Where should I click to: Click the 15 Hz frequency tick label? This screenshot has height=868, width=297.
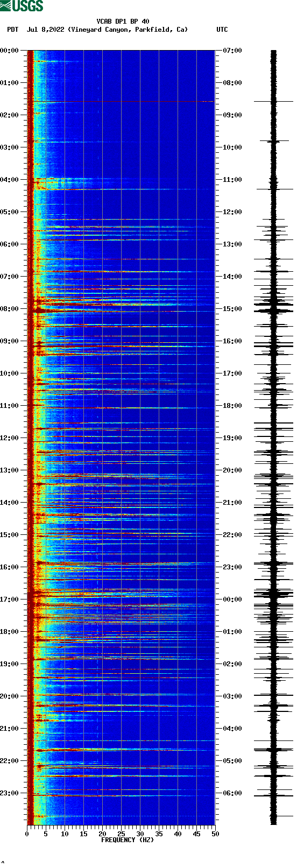pos(83,834)
